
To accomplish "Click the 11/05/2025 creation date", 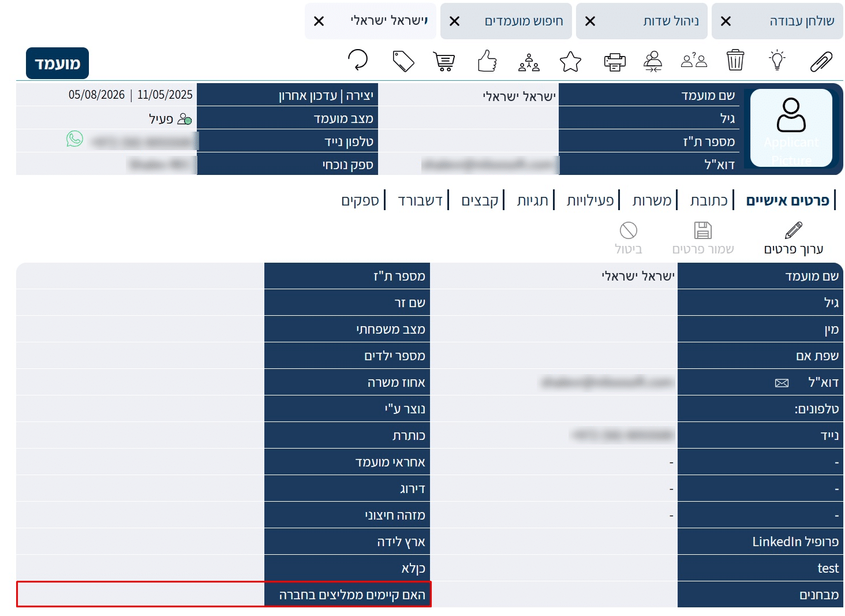I will coord(165,95).
